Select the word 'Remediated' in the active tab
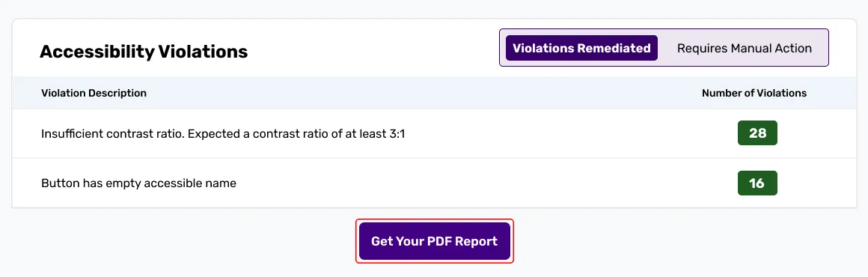 point(614,48)
